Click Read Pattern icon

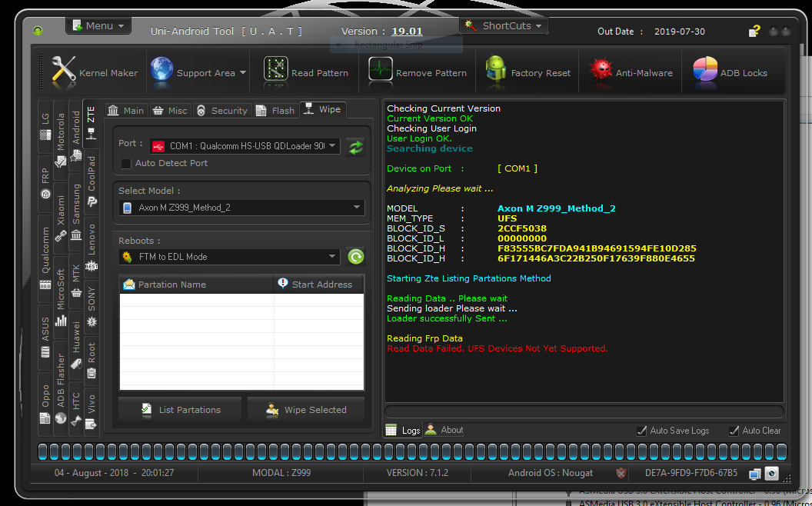click(x=275, y=69)
